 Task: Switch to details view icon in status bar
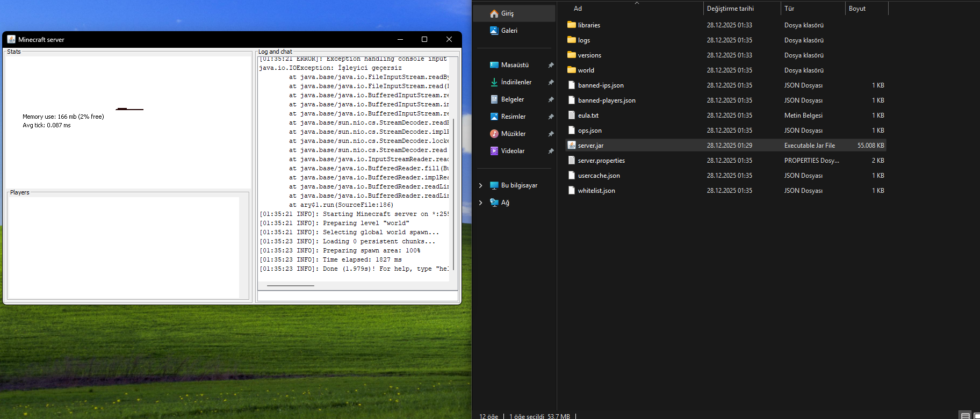coord(965,416)
